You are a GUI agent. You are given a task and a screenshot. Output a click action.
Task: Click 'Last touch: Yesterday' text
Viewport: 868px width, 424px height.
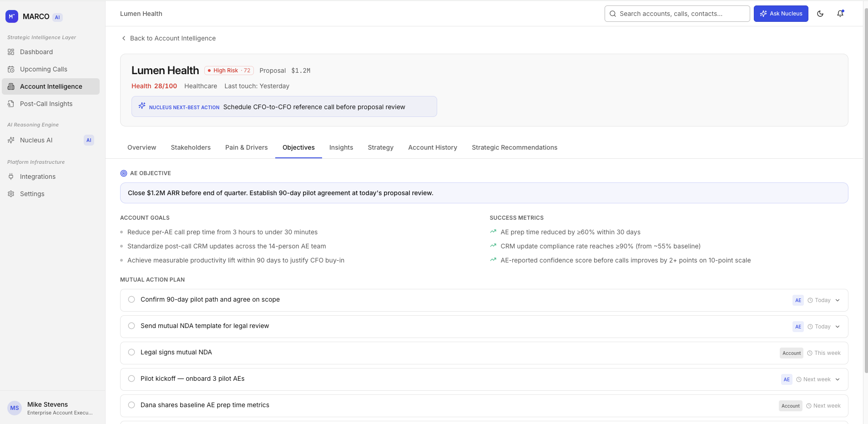point(257,86)
